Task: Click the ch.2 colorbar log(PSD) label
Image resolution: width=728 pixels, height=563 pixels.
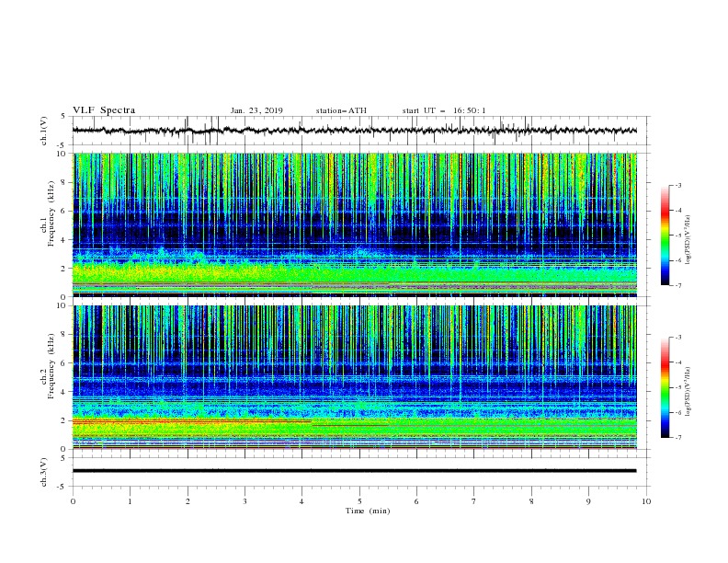Action: coord(688,392)
